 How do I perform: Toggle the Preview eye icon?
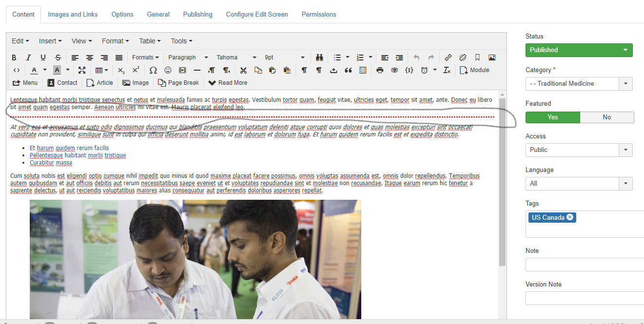[x=394, y=70]
